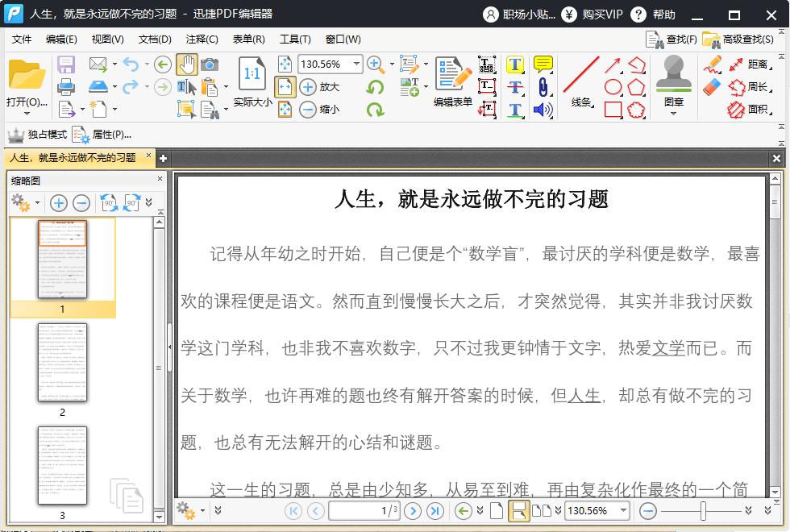The image size is (790, 532).
Task: Select the highlighter text markup tool
Action: [517, 64]
